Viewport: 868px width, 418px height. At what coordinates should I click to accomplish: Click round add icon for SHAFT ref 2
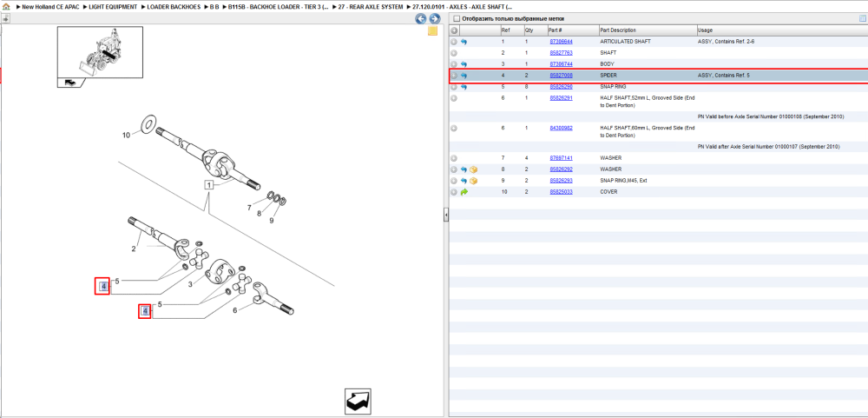[454, 53]
